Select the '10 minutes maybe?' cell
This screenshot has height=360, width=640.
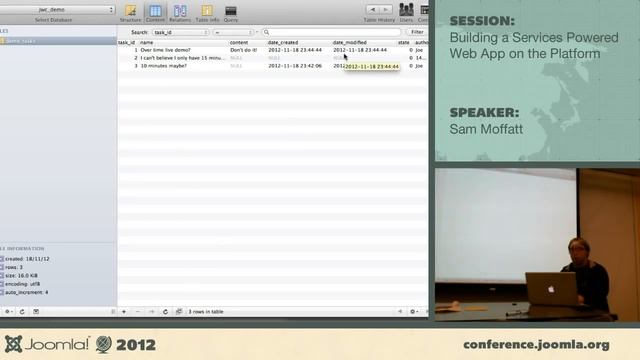(x=163, y=66)
